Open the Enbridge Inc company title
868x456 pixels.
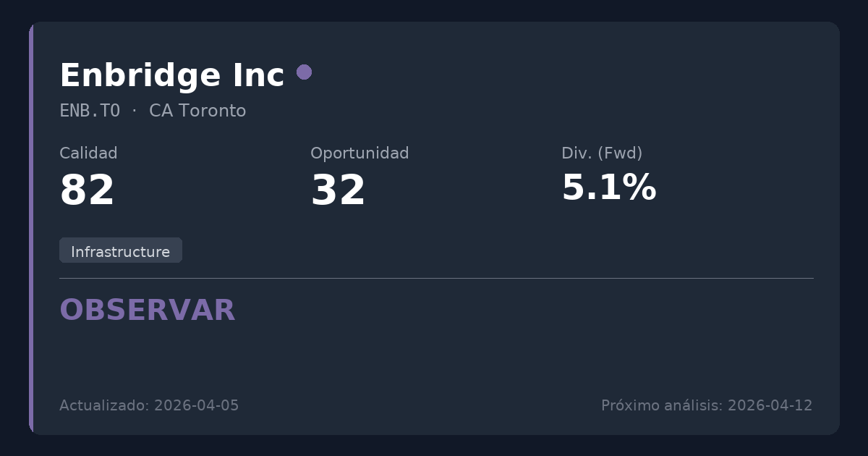click(171, 76)
